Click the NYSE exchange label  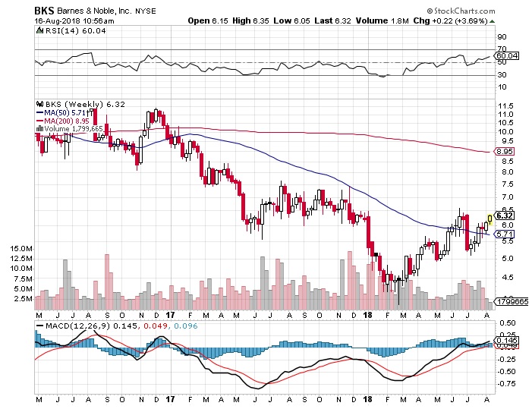click(146, 11)
